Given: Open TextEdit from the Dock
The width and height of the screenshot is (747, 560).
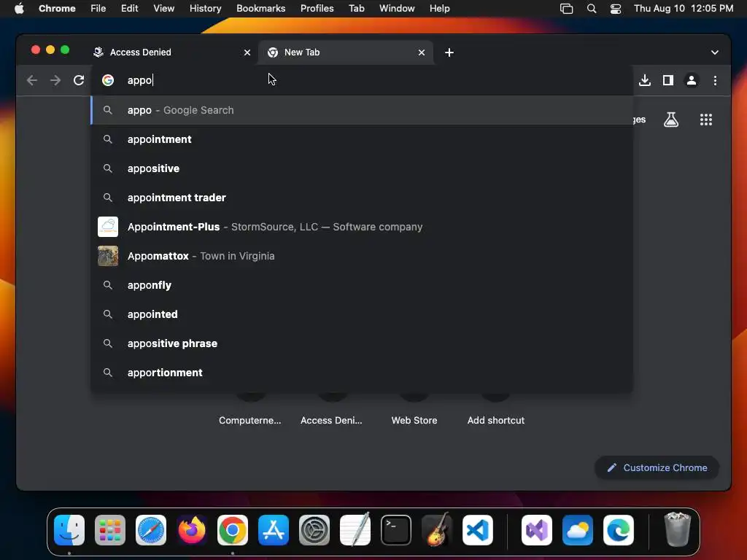Looking at the screenshot, I should pos(355,529).
